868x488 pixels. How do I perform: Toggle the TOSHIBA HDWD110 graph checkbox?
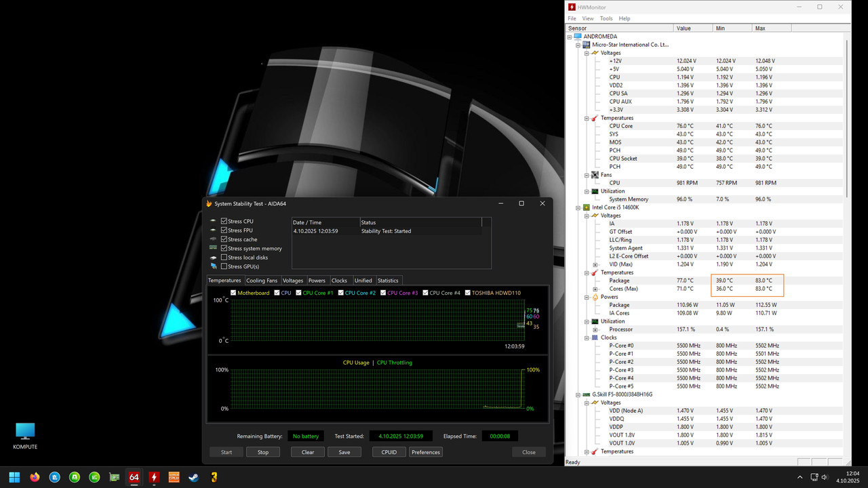pyautogui.click(x=467, y=293)
